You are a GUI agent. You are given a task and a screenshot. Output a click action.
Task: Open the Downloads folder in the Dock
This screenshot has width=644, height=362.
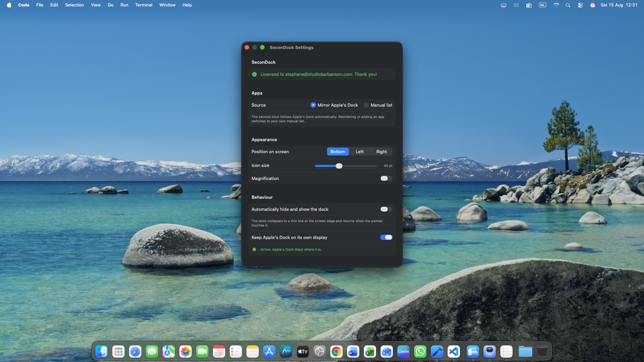click(x=525, y=351)
